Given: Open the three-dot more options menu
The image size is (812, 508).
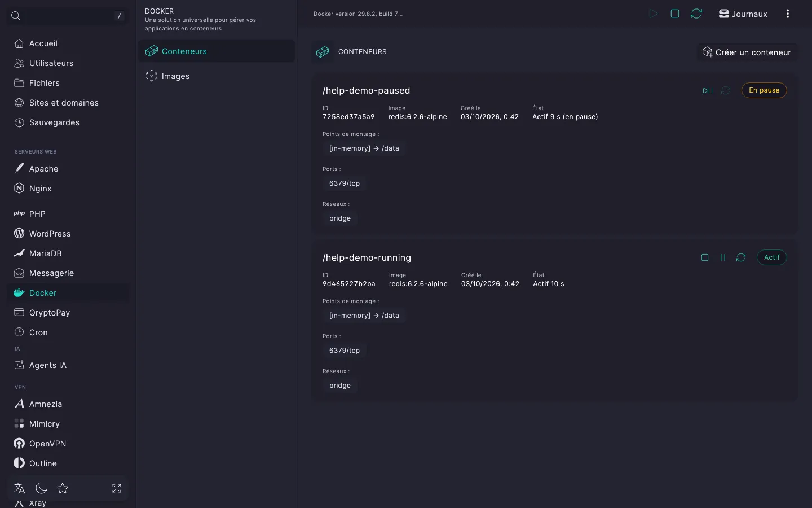Looking at the screenshot, I should pyautogui.click(x=788, y=14).
